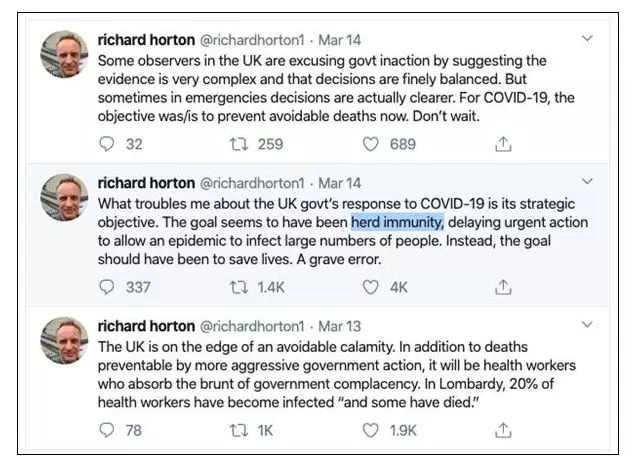Click the highlighted 'herd immunity' text
632x458 pixels.
pyautogui.click(x=398, y=221)
